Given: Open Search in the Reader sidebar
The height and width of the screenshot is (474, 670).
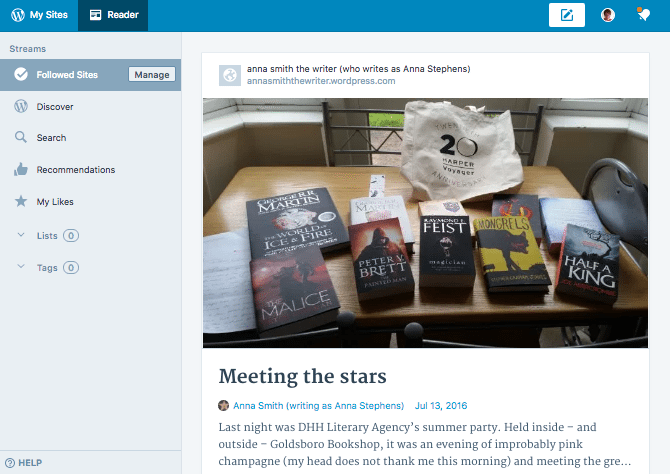Looking at the screenshot, I should pos(91,138).
